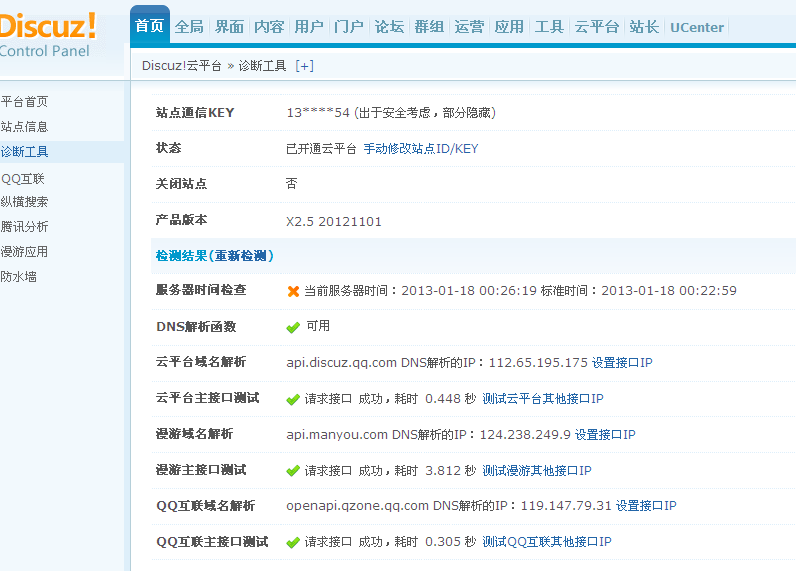Click the 服务器时间检查 label
796x571 pixels.
tap(201, 290)
